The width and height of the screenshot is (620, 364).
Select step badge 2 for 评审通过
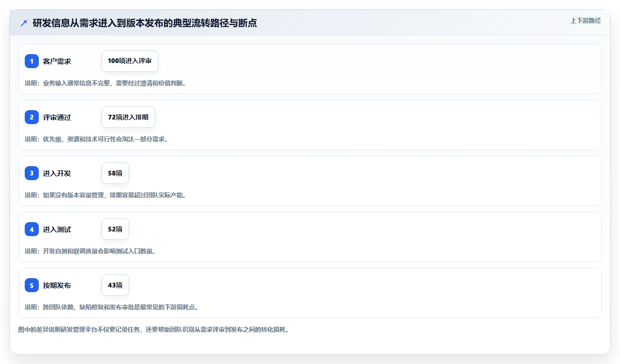click(32, 117)
